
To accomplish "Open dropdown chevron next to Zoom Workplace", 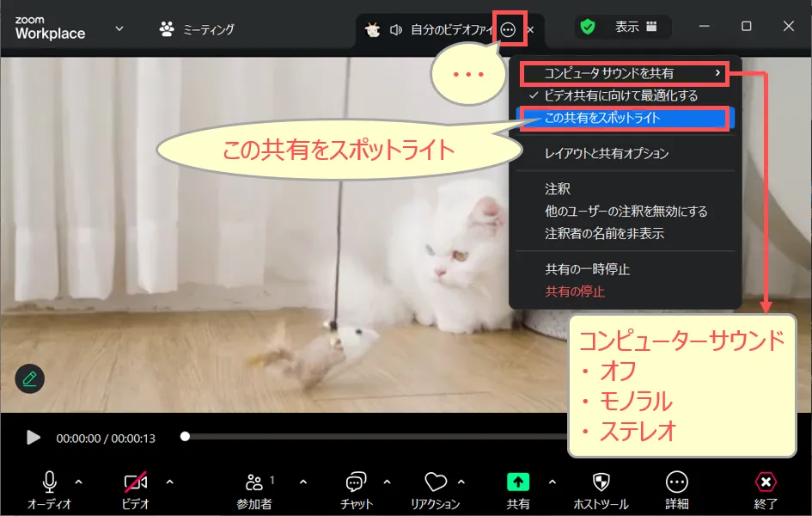I will point(119,29).
